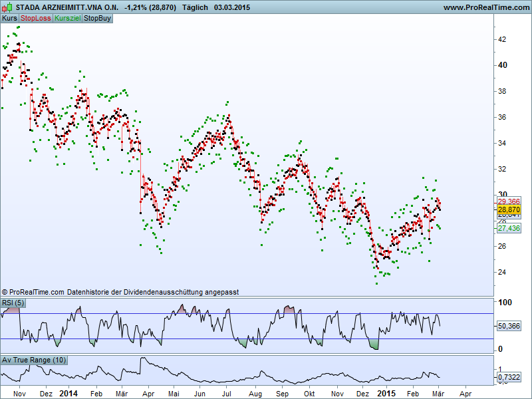The image size is (532, 399).
Task: Click the red 29,366 price tag
Action: point(509,201)
